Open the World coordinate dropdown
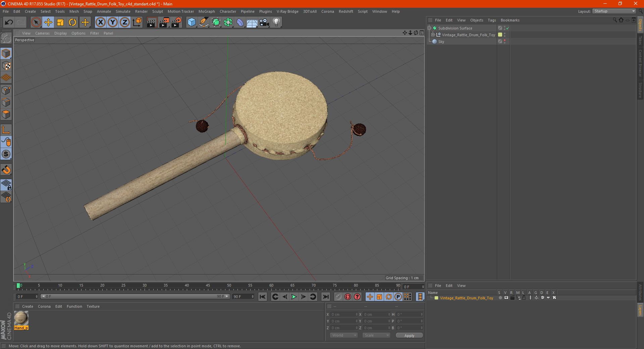The image size is (644, 349). tap(344, 335)
